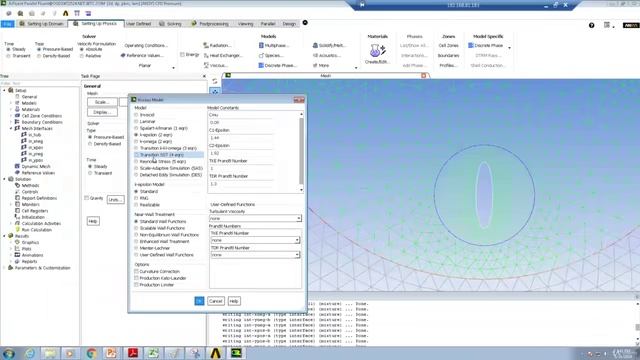Open Discrete Phase under Model Specific
The height and width of the screenshot is (360, 640).
tap(486, 45)
